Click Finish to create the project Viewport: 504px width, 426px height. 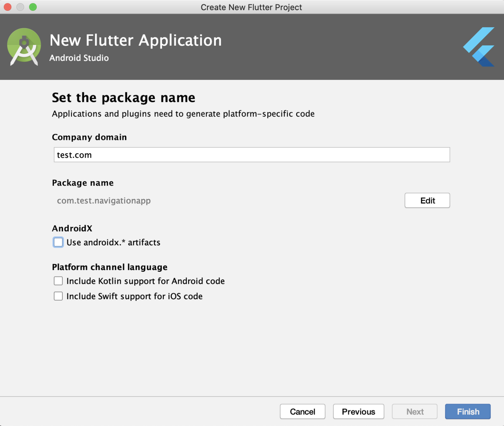(468, 412)
